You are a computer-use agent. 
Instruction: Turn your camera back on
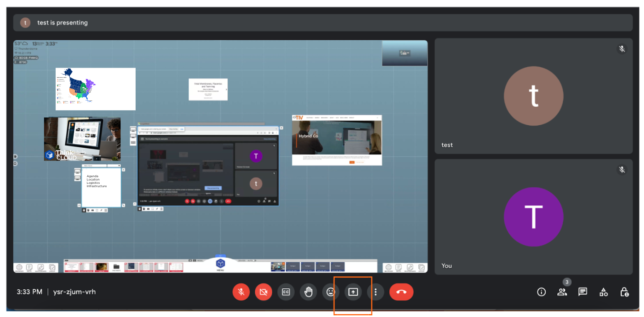[x=263, y=292]
